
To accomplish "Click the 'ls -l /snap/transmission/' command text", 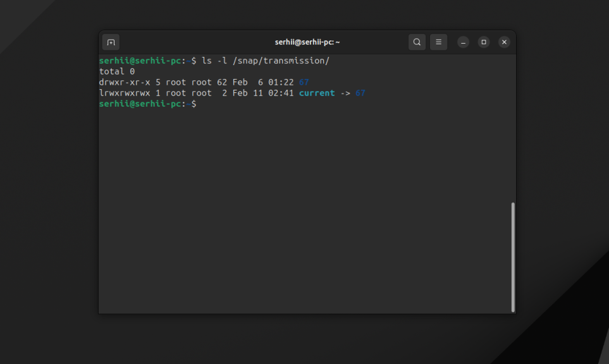I will [x=265, y=61].
